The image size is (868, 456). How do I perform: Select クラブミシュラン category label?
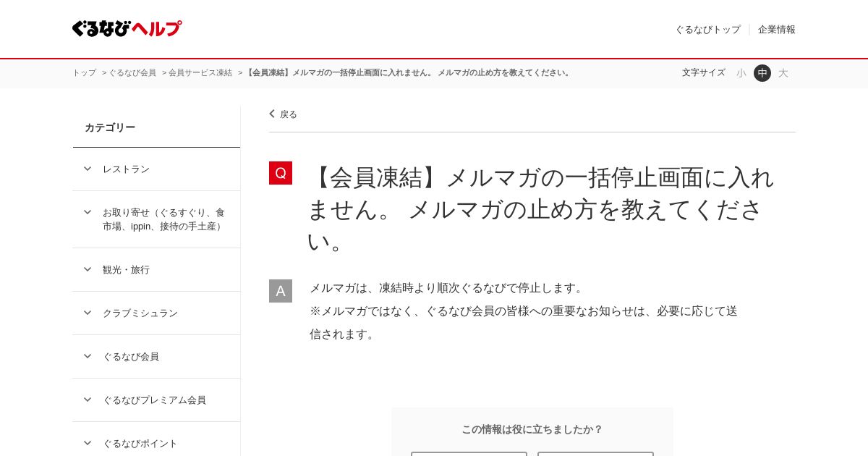140,313
